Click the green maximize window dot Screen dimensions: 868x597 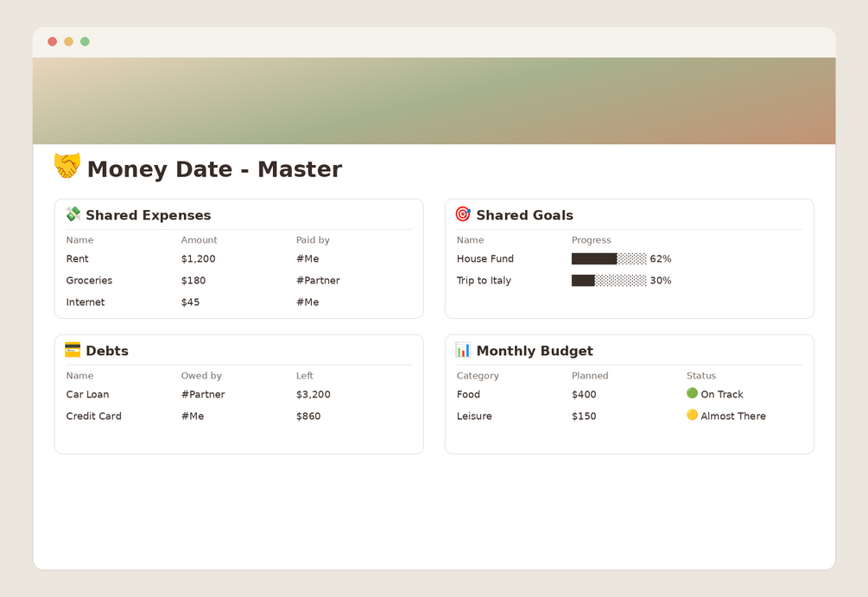[85, 41]
